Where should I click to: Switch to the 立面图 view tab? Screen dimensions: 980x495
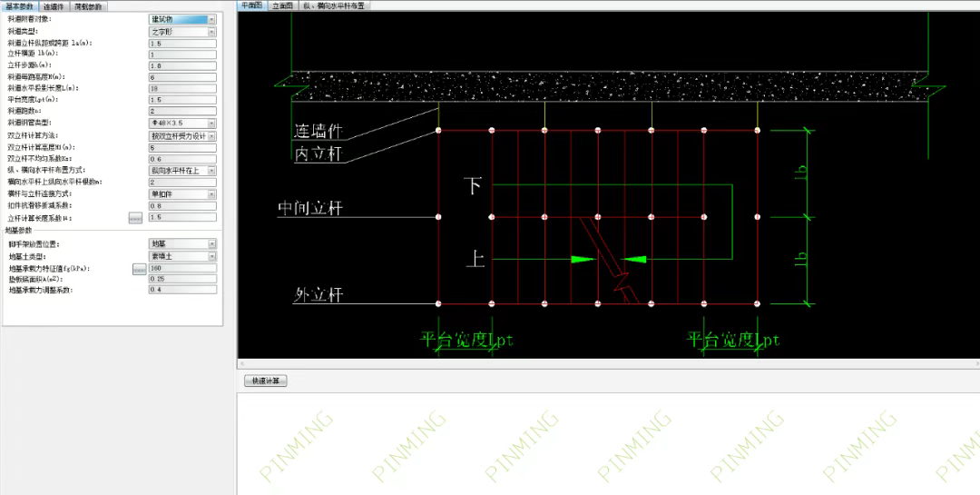tap(282, 5)
